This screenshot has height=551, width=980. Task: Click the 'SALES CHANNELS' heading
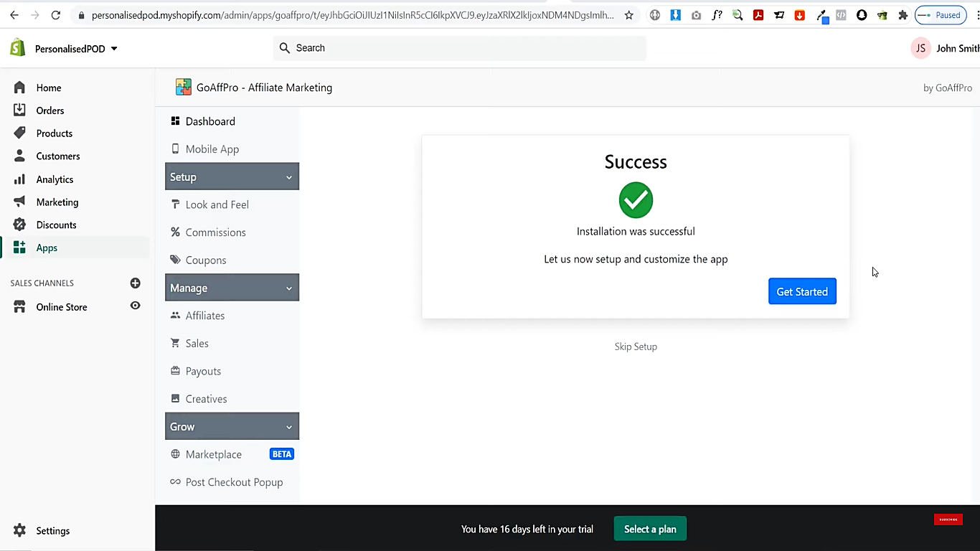pyautogui.click(x=42, y=283)
